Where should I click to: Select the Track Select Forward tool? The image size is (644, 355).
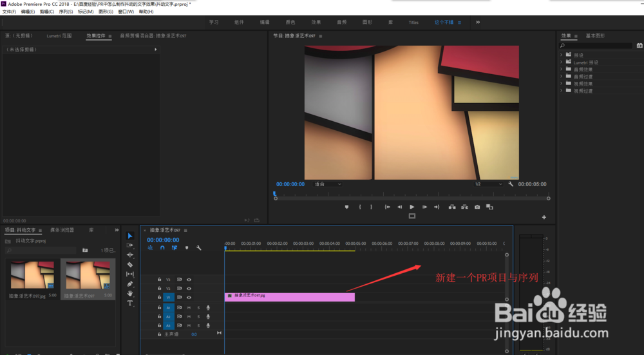click(x=130, y=245)
